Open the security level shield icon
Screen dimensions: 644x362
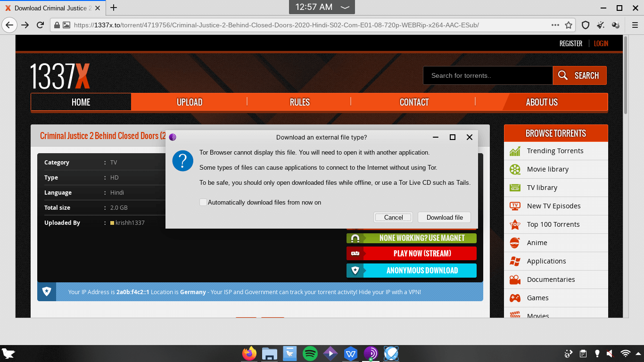[x=586, y=25]
